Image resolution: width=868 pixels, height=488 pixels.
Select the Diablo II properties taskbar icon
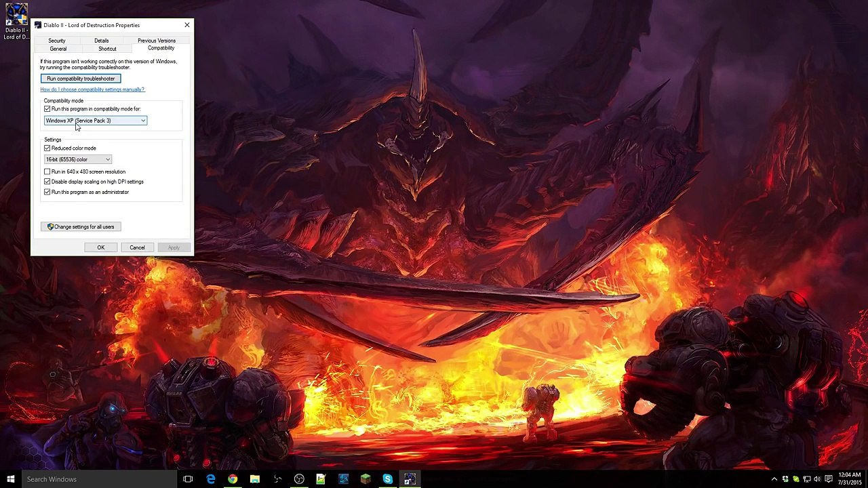[410, 479]
